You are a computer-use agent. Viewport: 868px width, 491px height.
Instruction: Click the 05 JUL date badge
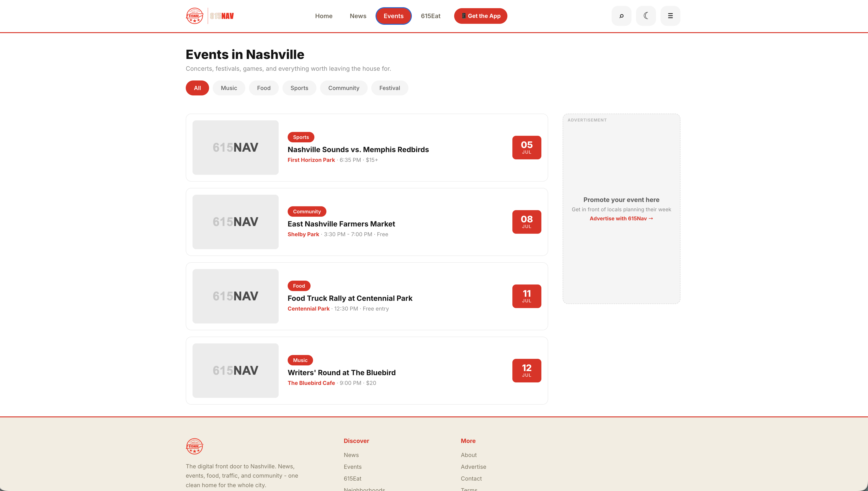click(527, 147)
